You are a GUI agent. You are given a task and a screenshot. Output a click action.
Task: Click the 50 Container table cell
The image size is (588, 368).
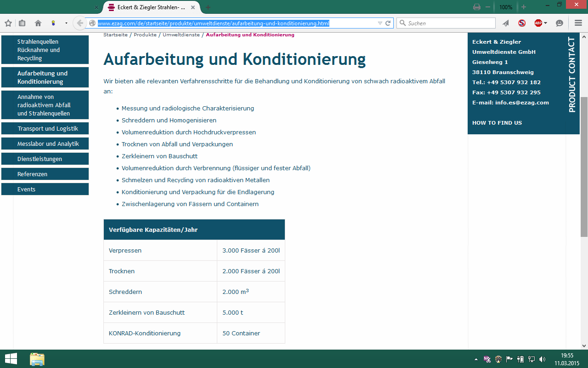251,333
